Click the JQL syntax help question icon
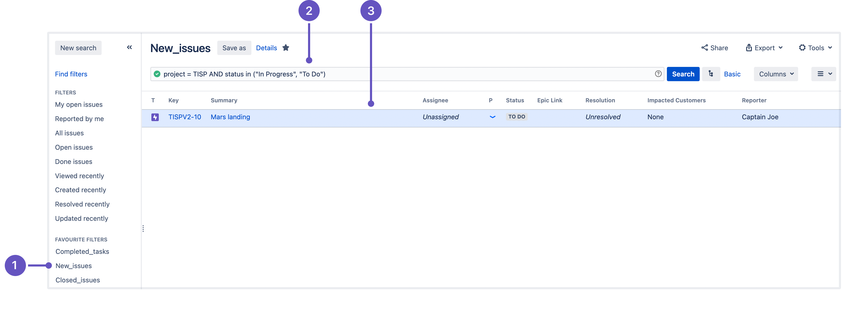The image size is (868, 321). pyautogui.click(x=658, y=74)
